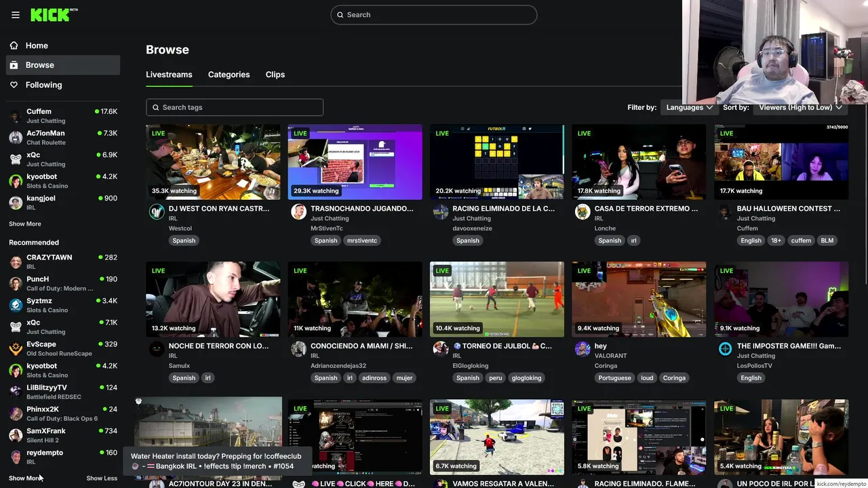
Task: Click the English tag under LosPollosTV stream
Action: [751, 378]
